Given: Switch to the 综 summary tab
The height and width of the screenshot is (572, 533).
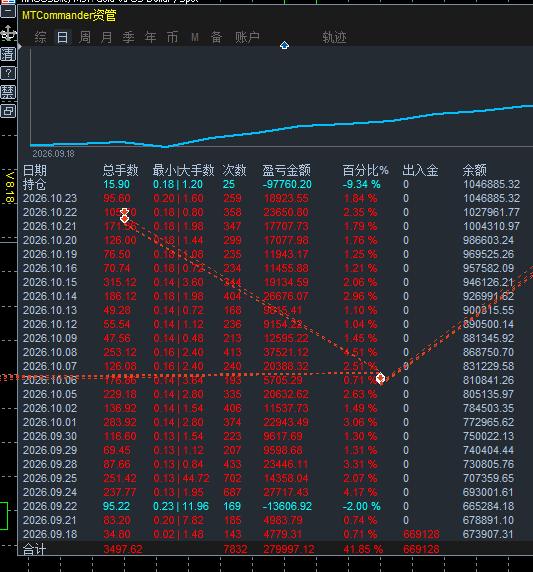Looking at the screenshot, I should pyautogui.click(x=40, y=37).
